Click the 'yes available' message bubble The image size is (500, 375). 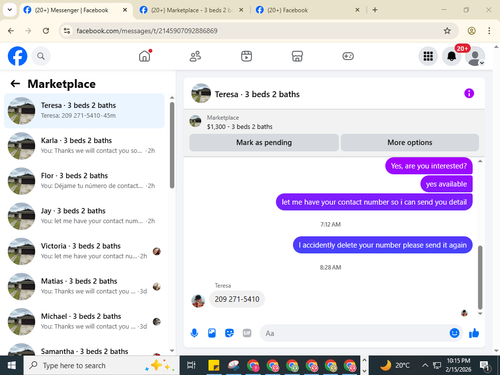[446, 184]
